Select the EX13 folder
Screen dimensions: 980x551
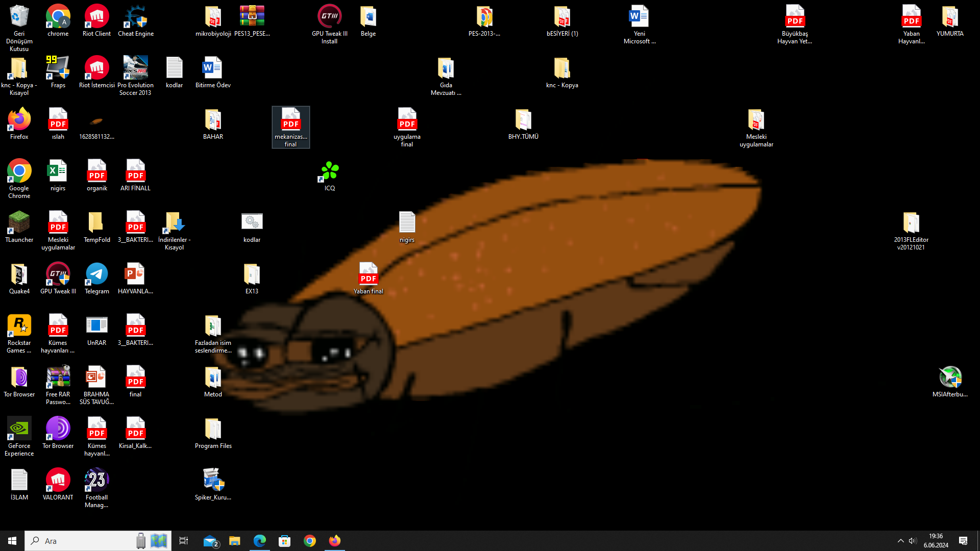click(x=252, y=278)
